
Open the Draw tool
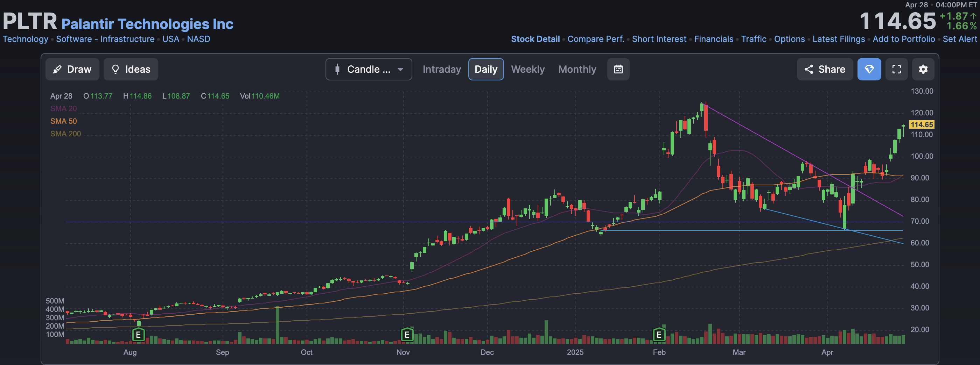pos(72,69)
